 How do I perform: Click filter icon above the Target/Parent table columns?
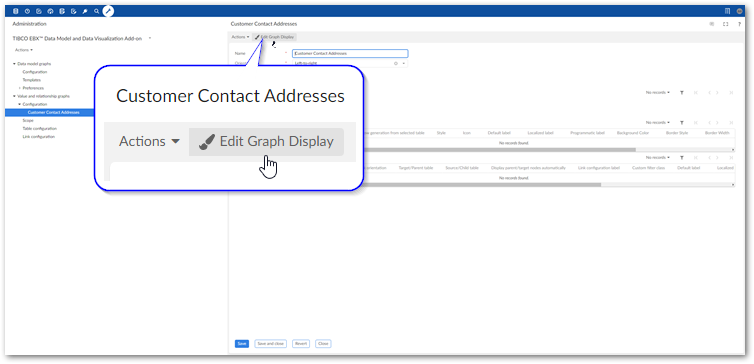click(682, 158)
